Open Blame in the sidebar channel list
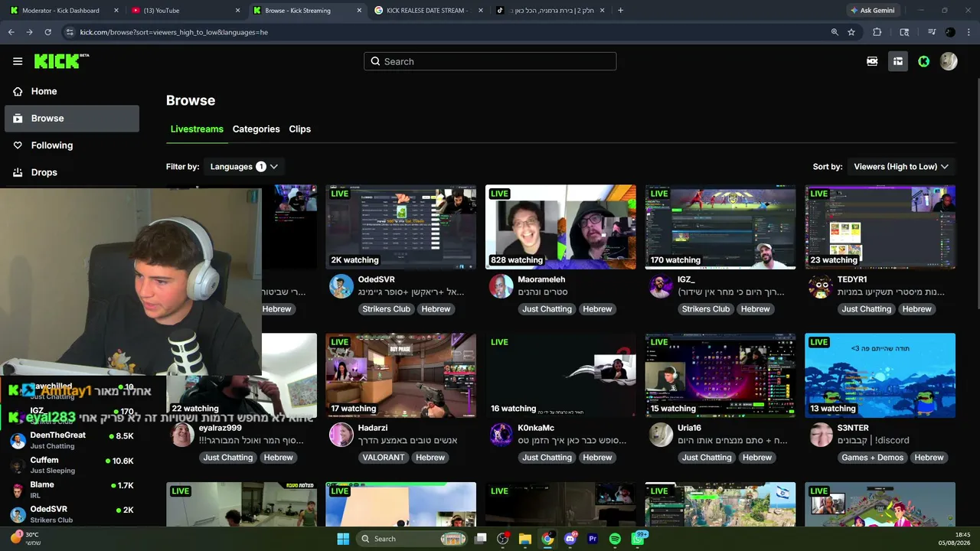This screenshot has height=551, width=980. (x=72, y=490)
